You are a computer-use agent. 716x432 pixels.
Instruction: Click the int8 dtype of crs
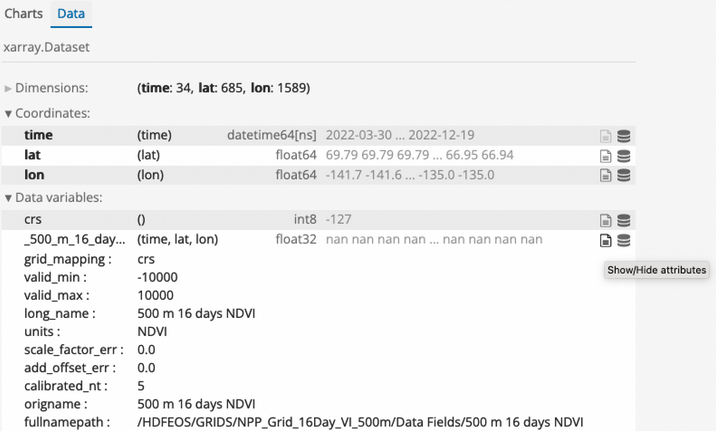305,219
